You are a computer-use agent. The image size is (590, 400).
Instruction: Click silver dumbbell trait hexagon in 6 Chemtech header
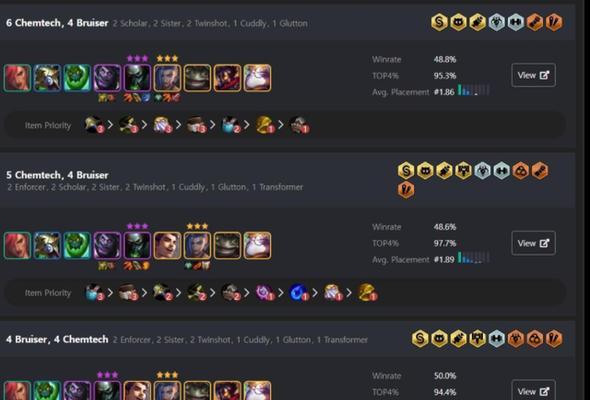(515, 22)
